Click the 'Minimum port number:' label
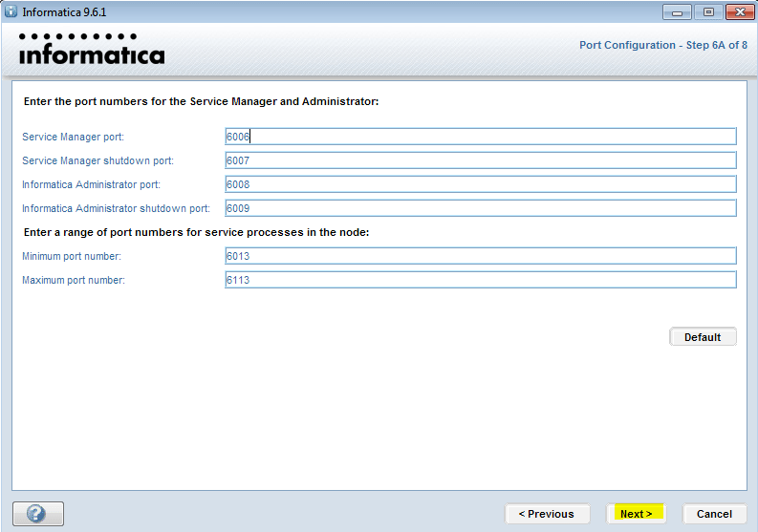The width and height of the screenshot is (758, 532). 72,256
